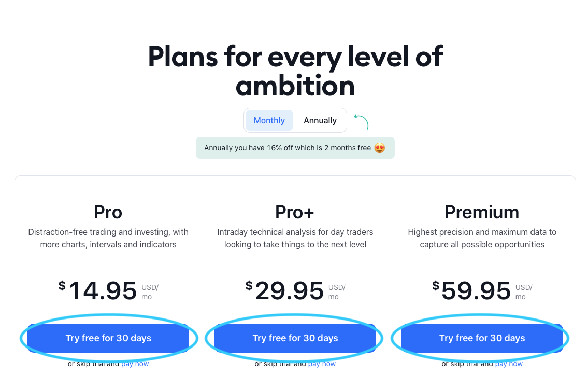Start Pro+ plan 30-day free trial

pyautogui.click(x=295, y=338)
